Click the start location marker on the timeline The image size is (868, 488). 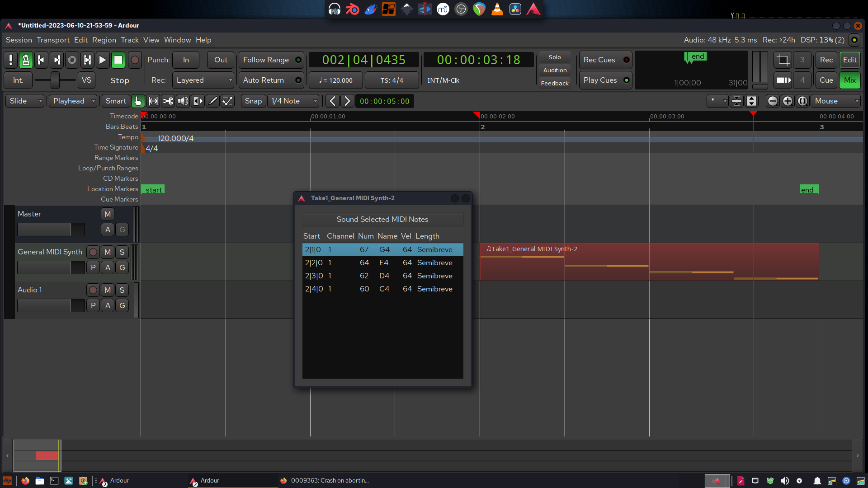pyautogui.click(x=153, y=189)
